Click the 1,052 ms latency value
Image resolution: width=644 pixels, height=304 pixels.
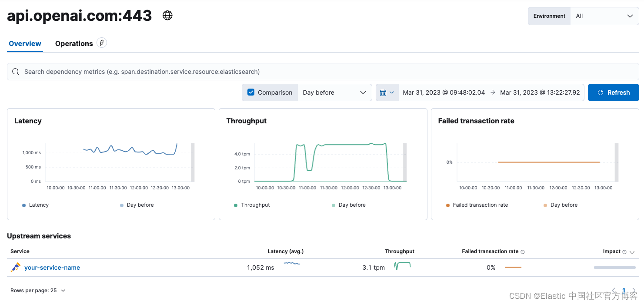coord(260,268)
